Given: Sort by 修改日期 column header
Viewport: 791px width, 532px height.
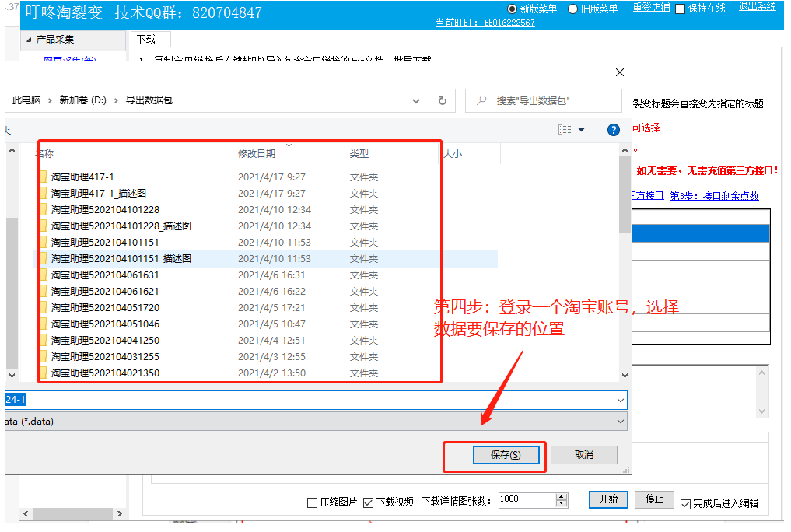Looking at the screenshot, I should click(257, 153).
